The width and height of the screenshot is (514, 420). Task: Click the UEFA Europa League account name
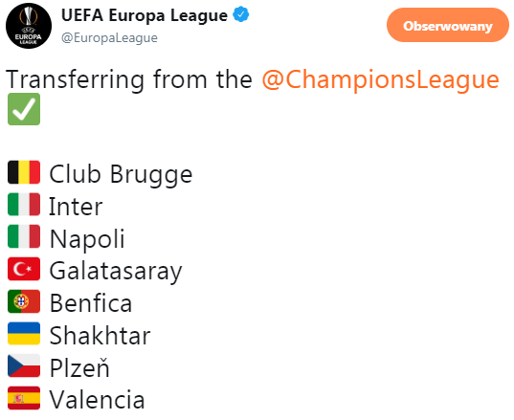[145, 15]
